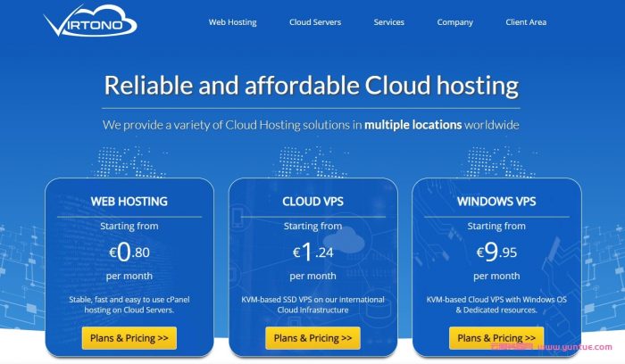The image size is (625, 364).
Task: Select the WINDOWS VPS card title
Action: 496,202
